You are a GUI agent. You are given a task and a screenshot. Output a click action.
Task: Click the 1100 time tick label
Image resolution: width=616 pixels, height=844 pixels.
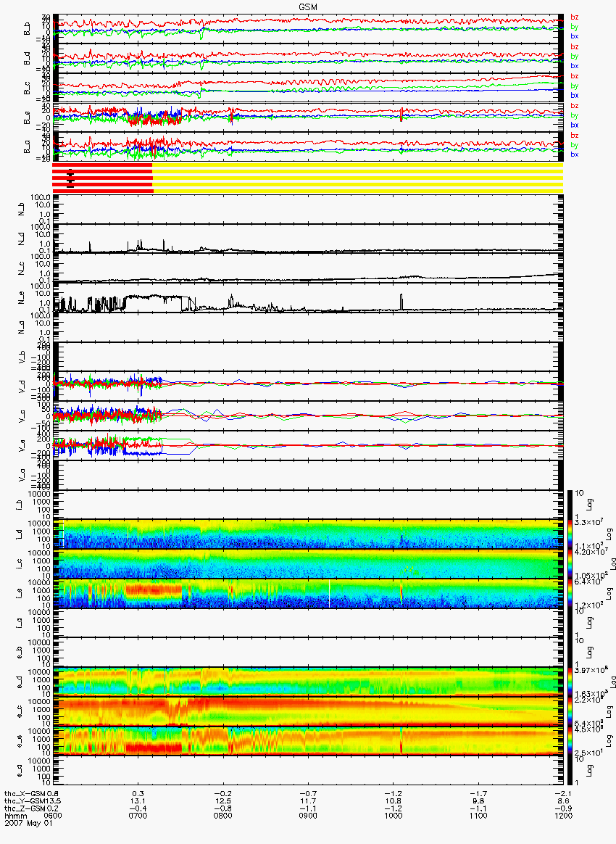tap(478, 816)
